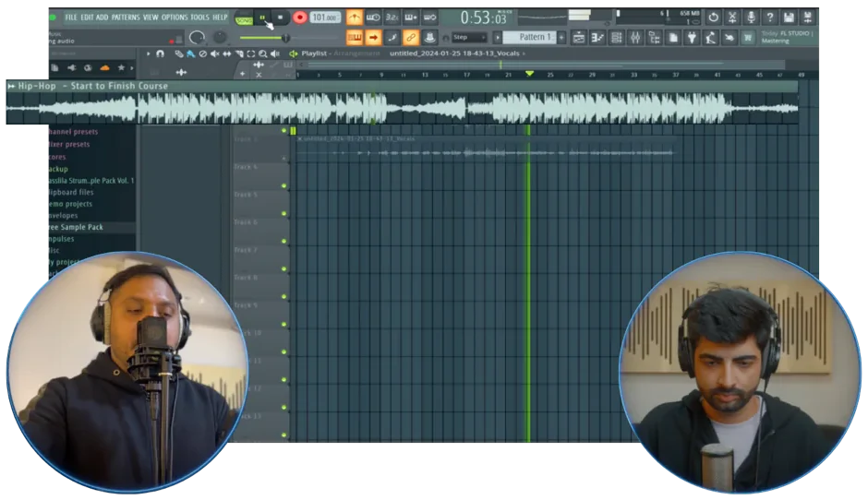
Task: Open the OPTIONS menu
Action: (175, 18)
